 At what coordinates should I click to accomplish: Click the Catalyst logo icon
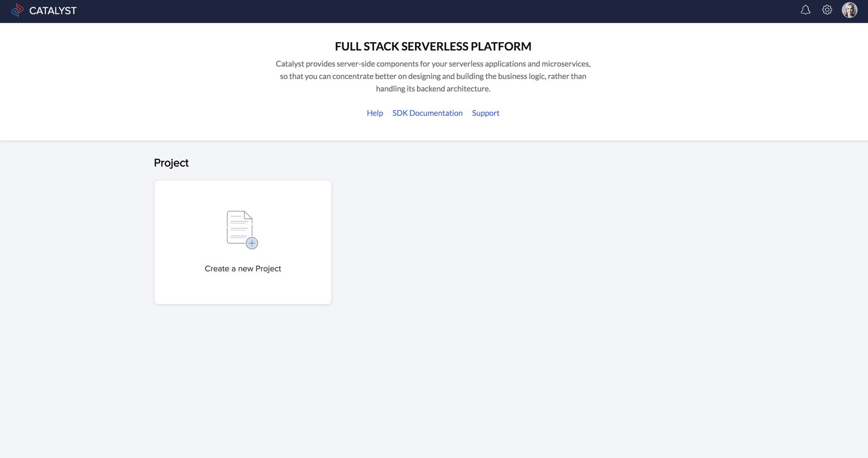(17, 10)
